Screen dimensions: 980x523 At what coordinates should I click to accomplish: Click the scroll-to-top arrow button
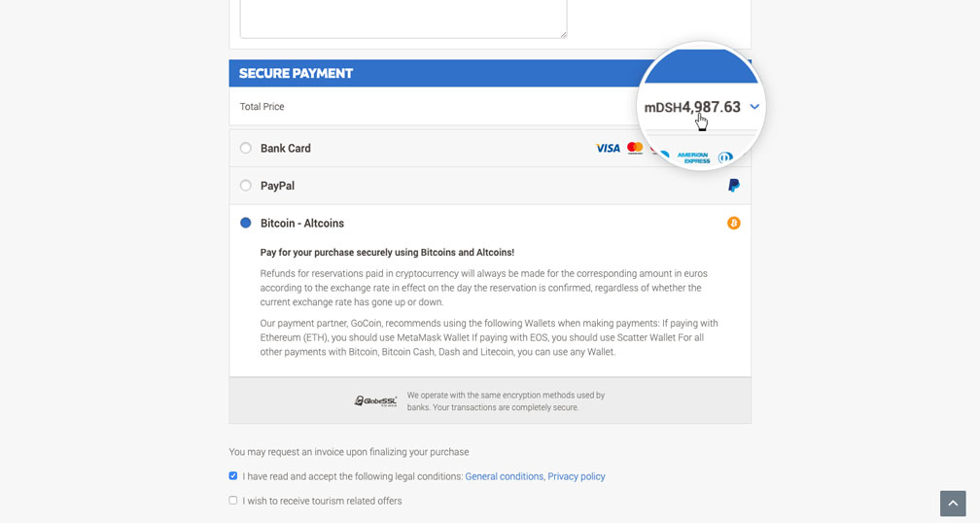point(953,503)
